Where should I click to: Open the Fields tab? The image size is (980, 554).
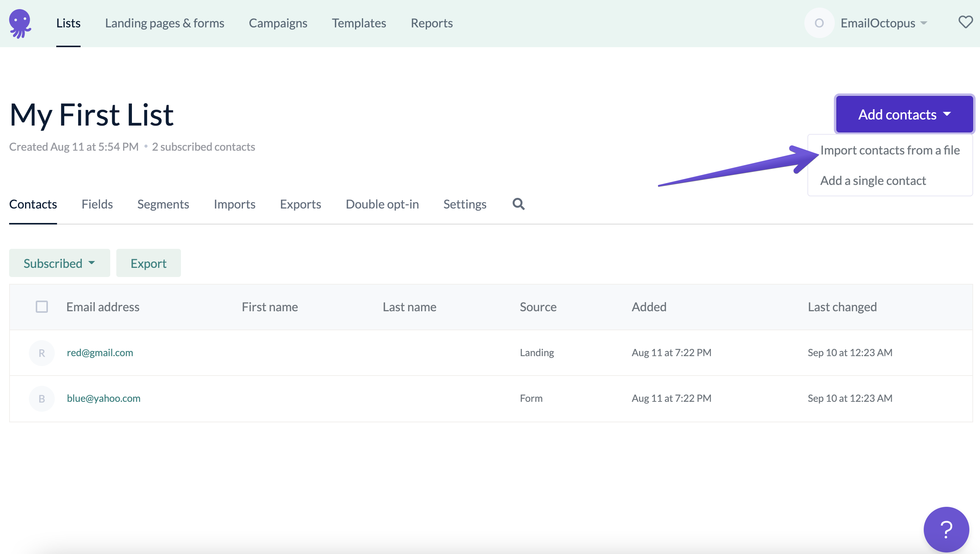pos(97,204)
